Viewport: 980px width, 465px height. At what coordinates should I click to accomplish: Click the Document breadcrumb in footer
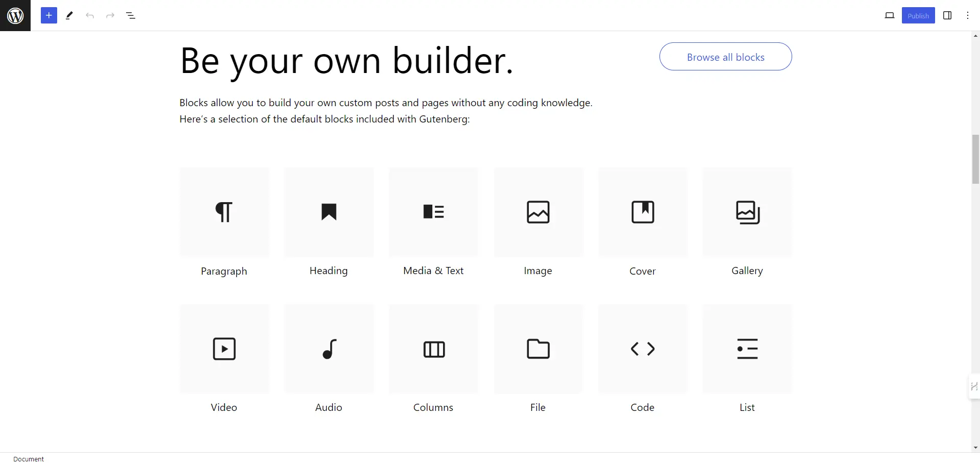[x=29, y=459]
